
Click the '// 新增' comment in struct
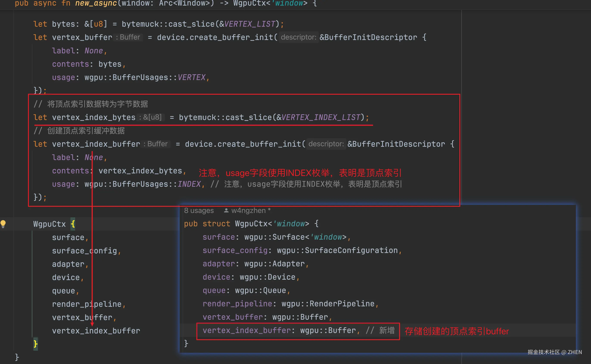(380, 330)
